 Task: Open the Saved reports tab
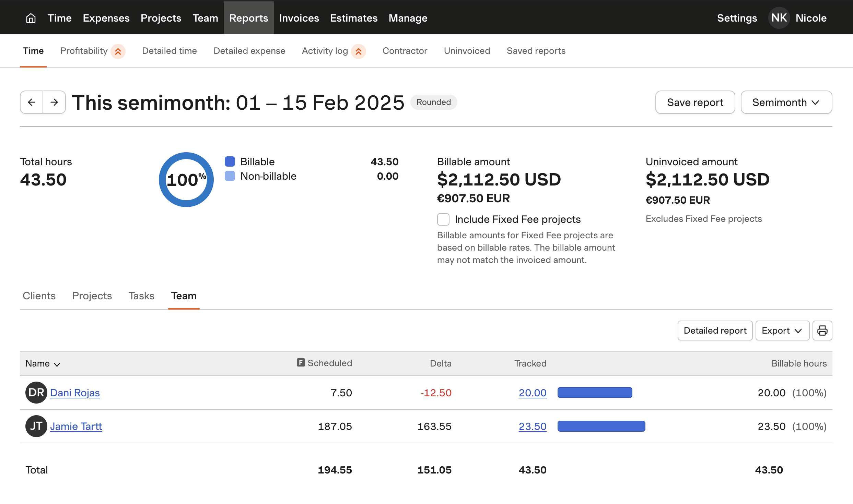[536, 51]
